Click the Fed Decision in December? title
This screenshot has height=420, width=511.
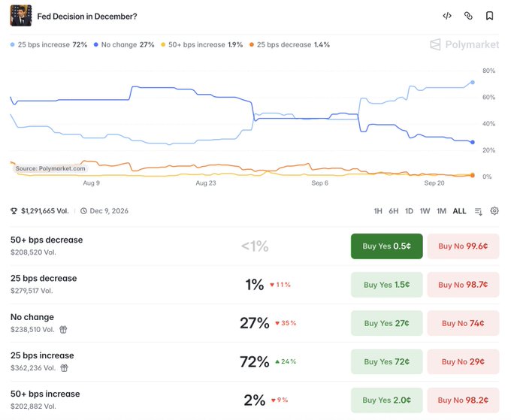coord(87,17)
